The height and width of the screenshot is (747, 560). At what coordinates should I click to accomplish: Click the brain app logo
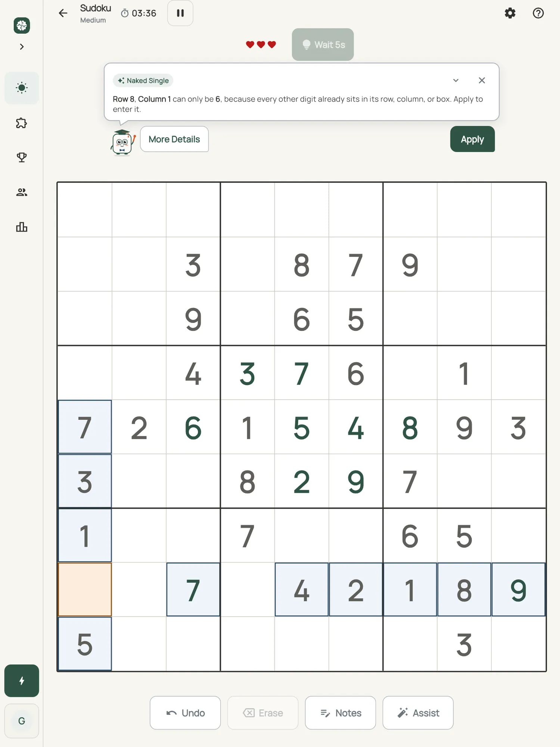pyautogui.click(x=22, y=25)
